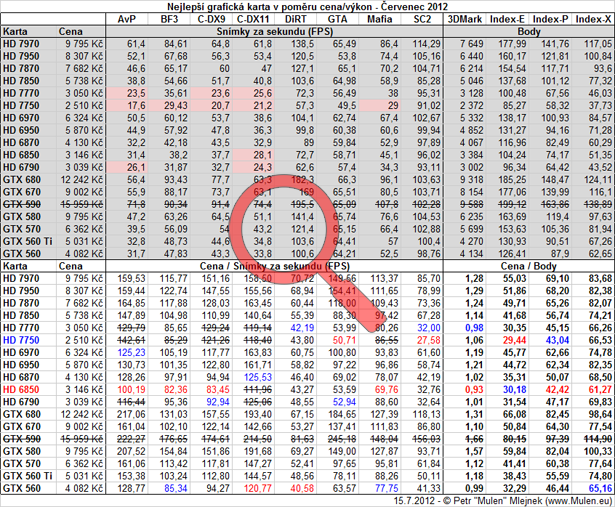
Task: Click the struck-through value '71,8'
Action: pos(136,204)
